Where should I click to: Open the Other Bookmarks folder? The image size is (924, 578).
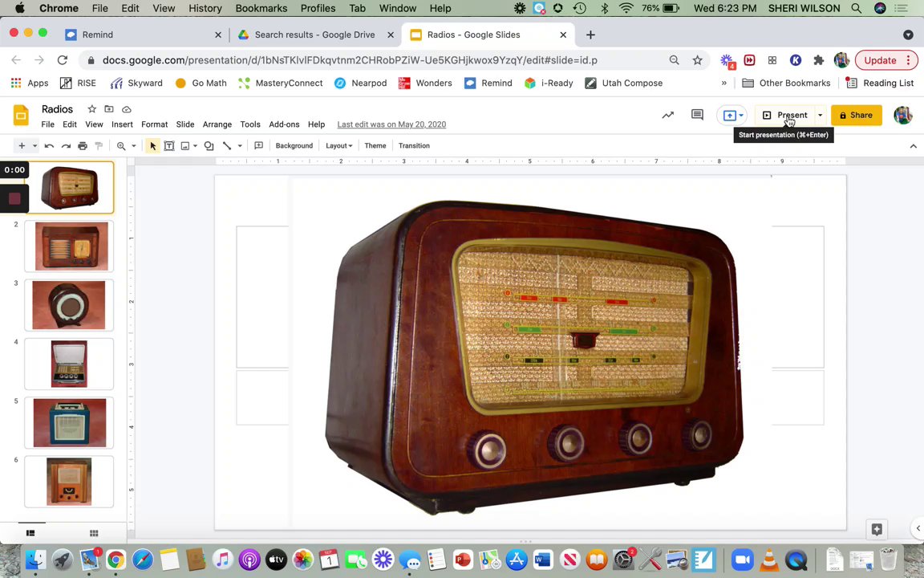(786, 83)
